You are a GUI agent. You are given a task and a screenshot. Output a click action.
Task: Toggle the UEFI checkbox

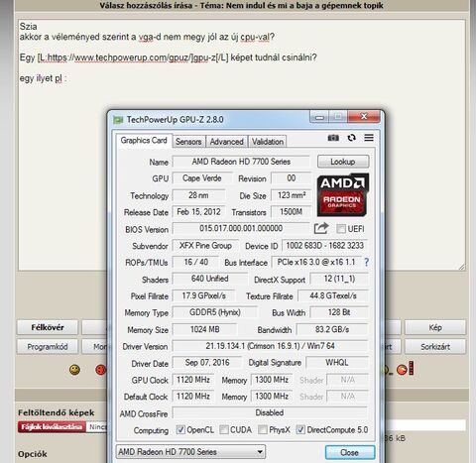coord(341,229)
